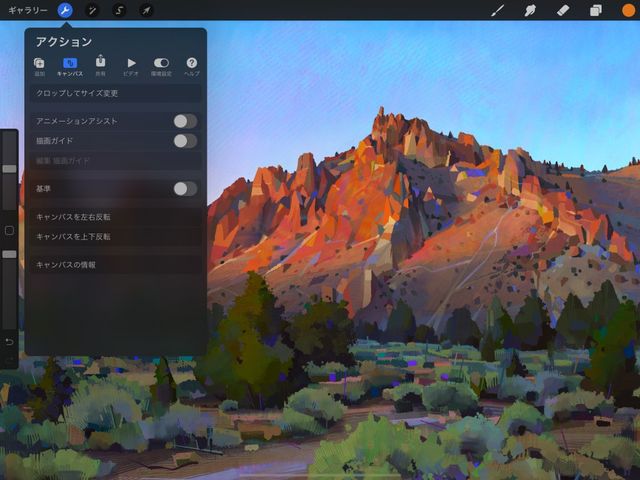Open the Adjustments magic wand menu
The height and width of the screenshot is (480, 640).
point(92,10)
